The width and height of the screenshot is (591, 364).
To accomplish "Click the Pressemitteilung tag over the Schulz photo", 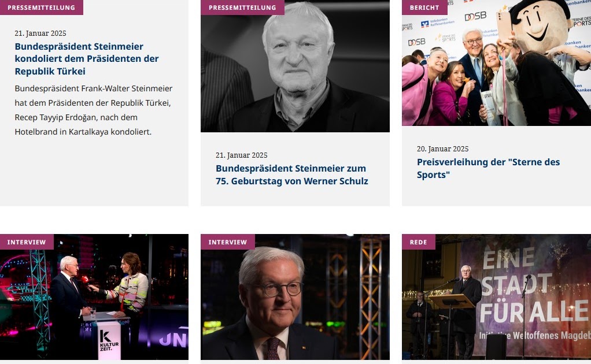I will click(x=242, y=8).
